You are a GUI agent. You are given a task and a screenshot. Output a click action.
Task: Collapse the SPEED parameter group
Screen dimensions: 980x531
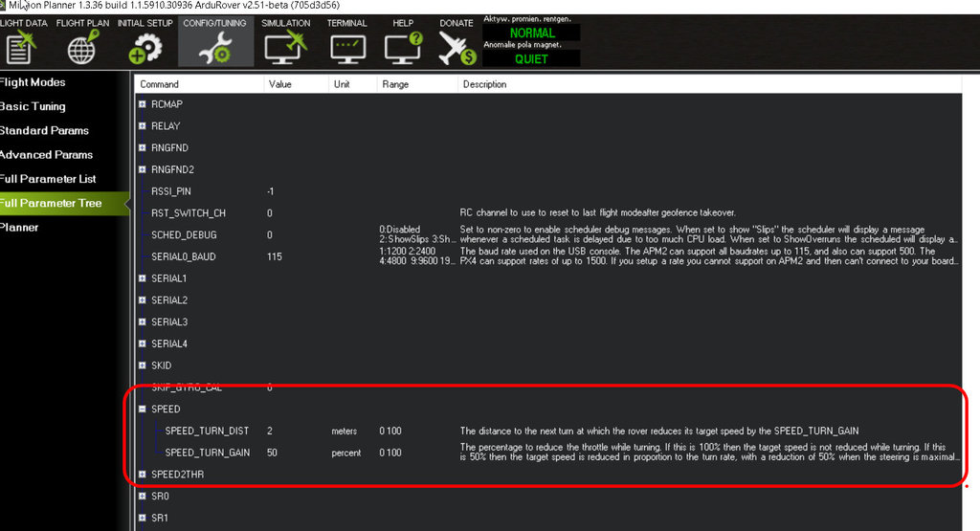point(143,409)
